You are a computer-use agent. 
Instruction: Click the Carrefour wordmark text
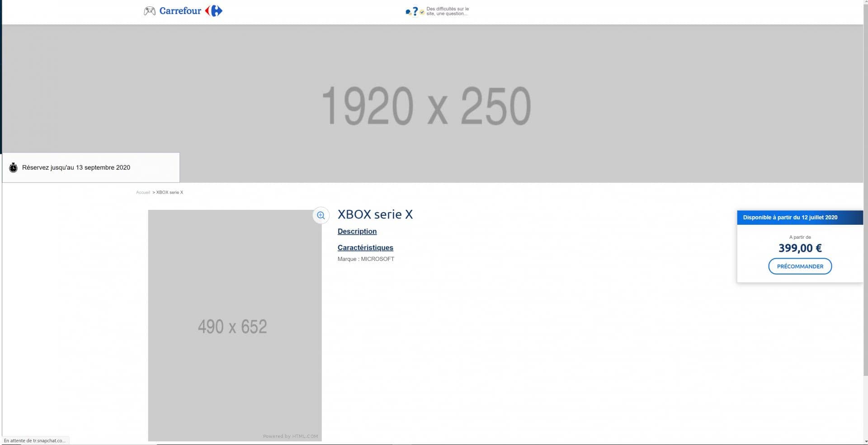point(180,11)
